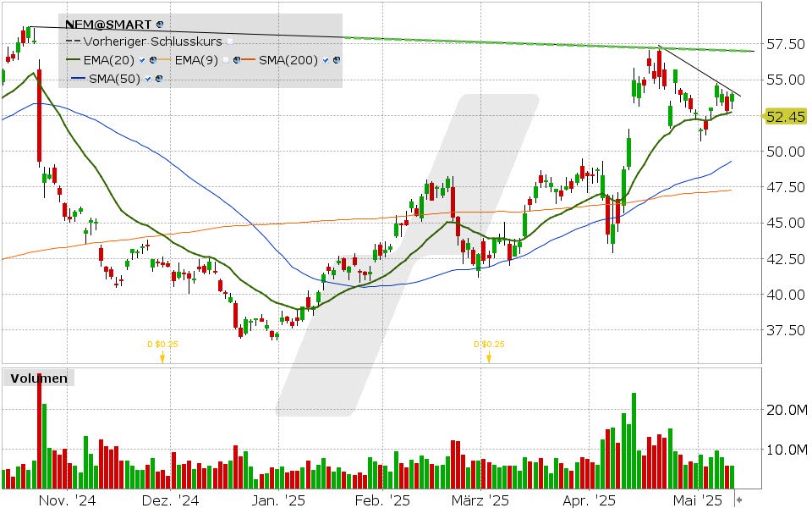Click the 42.50 price axis label

point(786,259)
